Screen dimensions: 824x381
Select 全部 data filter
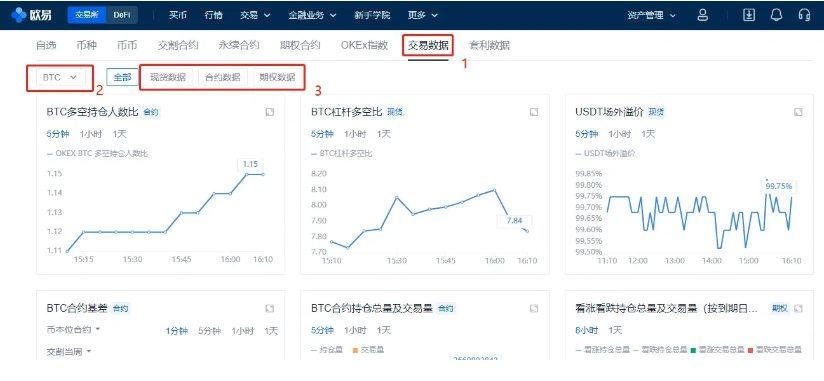pyautogui.click(x=122, y=77)
